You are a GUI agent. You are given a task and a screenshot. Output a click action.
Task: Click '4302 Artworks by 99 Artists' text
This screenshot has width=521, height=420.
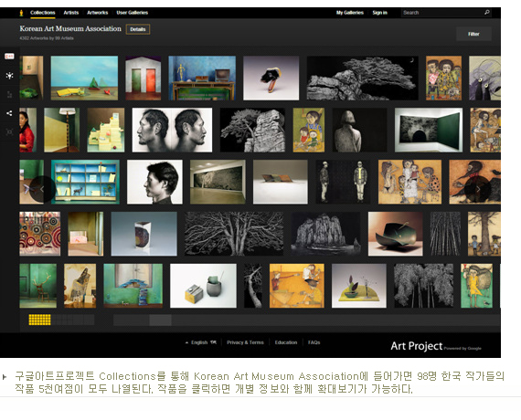[x=47, y=38]
